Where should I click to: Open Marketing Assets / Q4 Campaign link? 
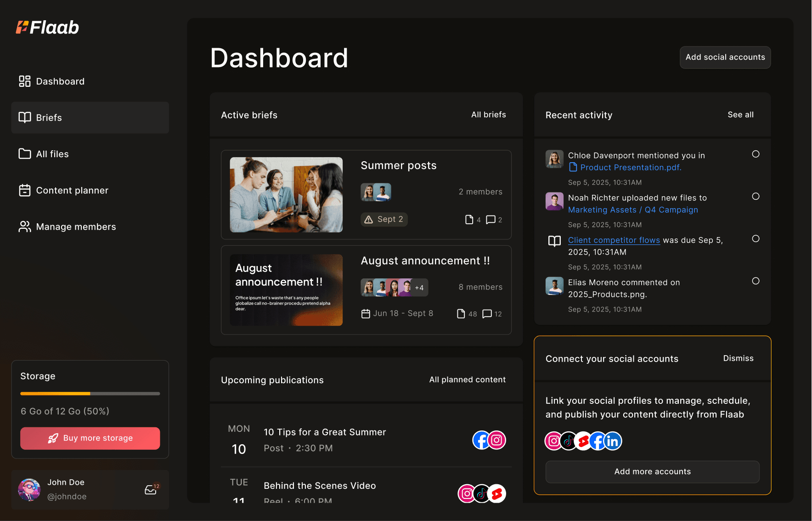tap(633, 210)
